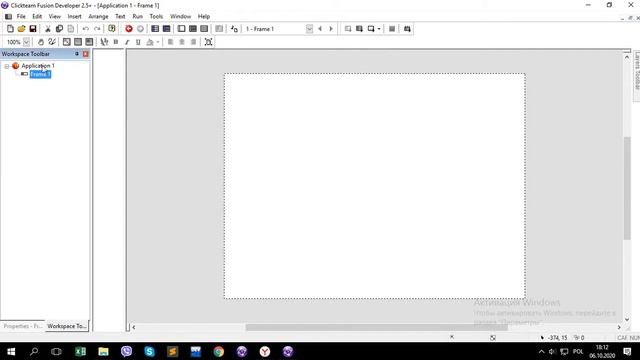This screenshot has width=640, height=360.
Task: Pin the Workspace Toolbar panel
Action: pyautogui.click(x=77, y=54)
